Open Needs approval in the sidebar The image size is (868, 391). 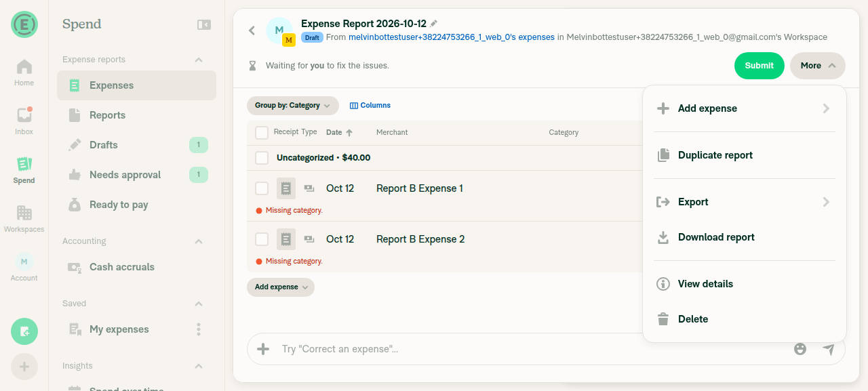[x=136, y=175]
